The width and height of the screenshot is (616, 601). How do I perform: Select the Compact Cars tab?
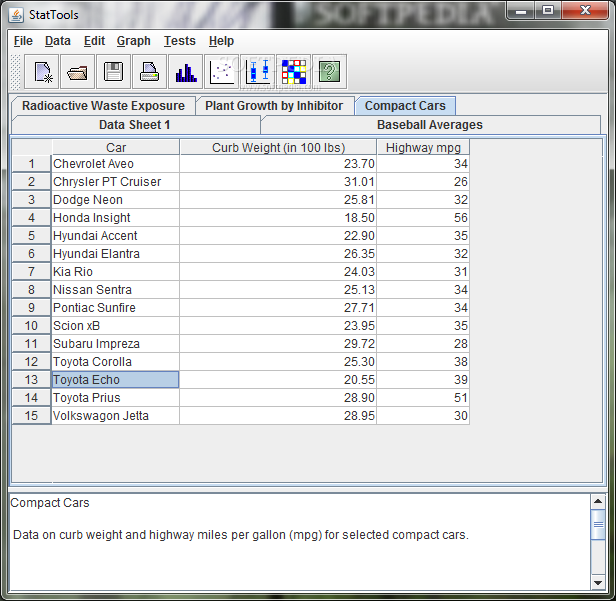tap(405, 106)
